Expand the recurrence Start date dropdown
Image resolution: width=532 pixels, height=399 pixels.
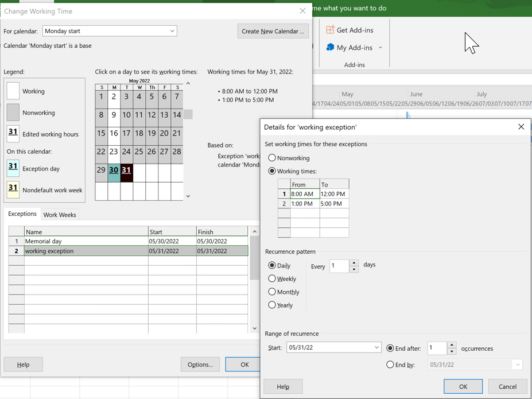pos(376,347)
